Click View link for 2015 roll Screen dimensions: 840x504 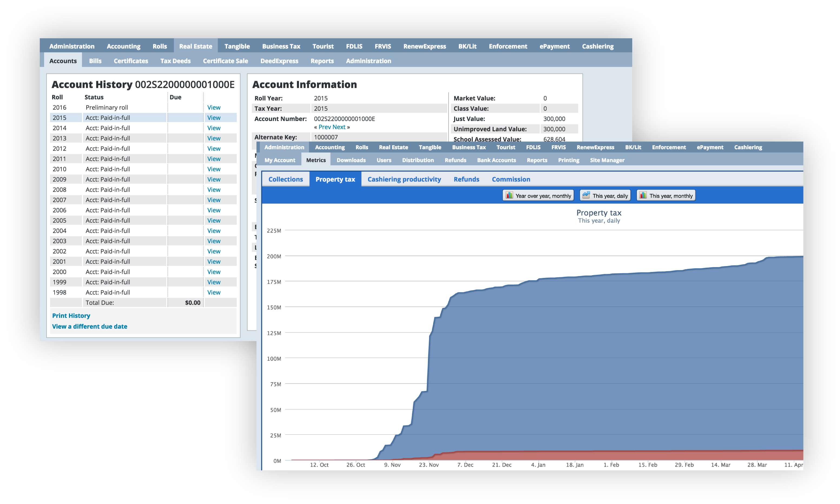tap(214, 118)
